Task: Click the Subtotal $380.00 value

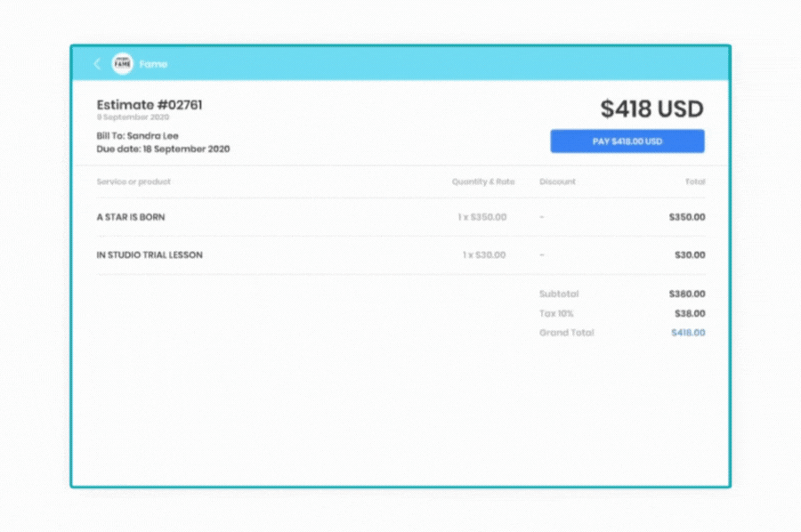Action: click(687, 294)
